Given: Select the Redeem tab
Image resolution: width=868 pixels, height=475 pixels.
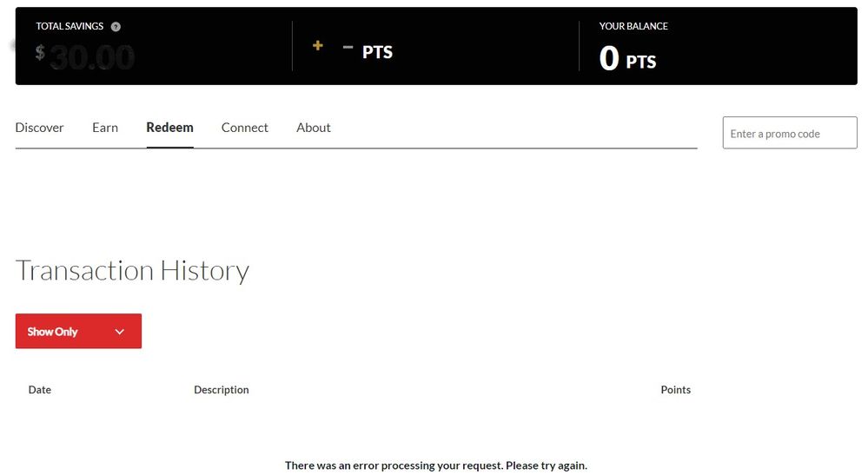Looking at the screenshot, I should point(169,128).
